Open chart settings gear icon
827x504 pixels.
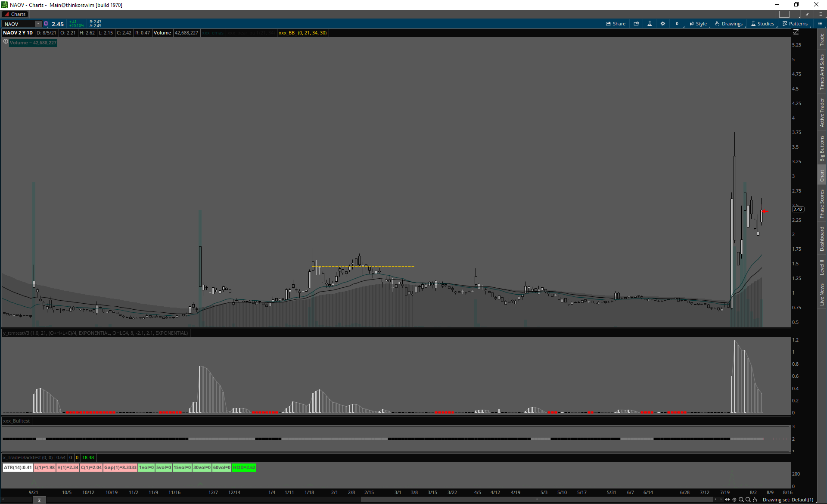663,24
